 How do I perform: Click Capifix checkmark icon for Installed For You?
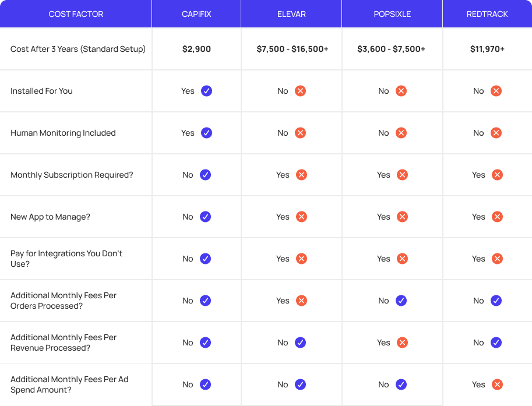coord(207,91)
